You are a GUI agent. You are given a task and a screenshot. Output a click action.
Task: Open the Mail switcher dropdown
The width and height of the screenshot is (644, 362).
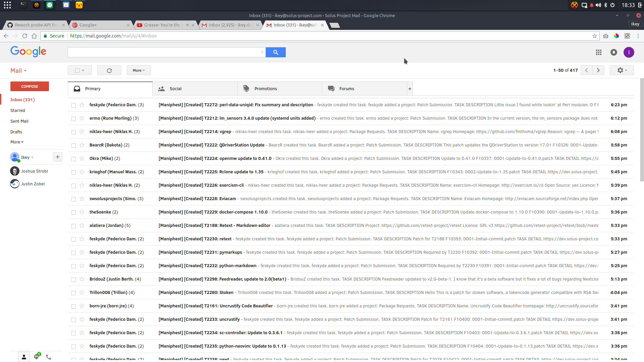click(x=18, y=71)
